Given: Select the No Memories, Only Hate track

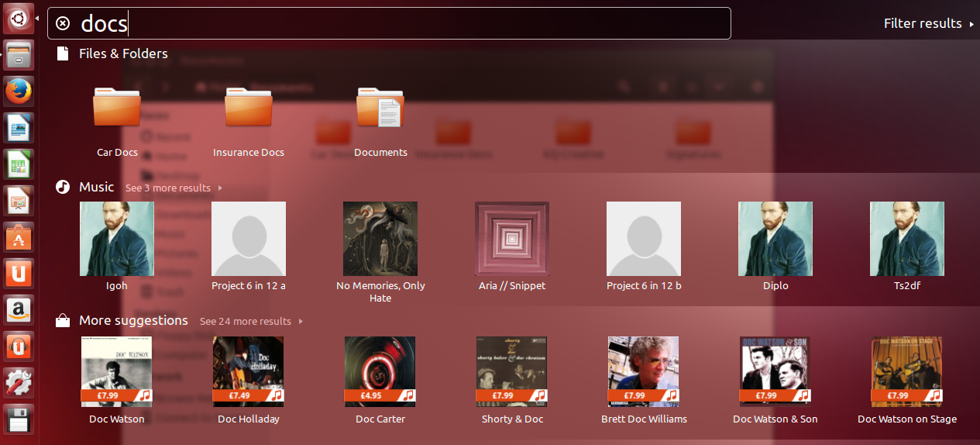Looking at the screenshot, I should click(380, 239).
